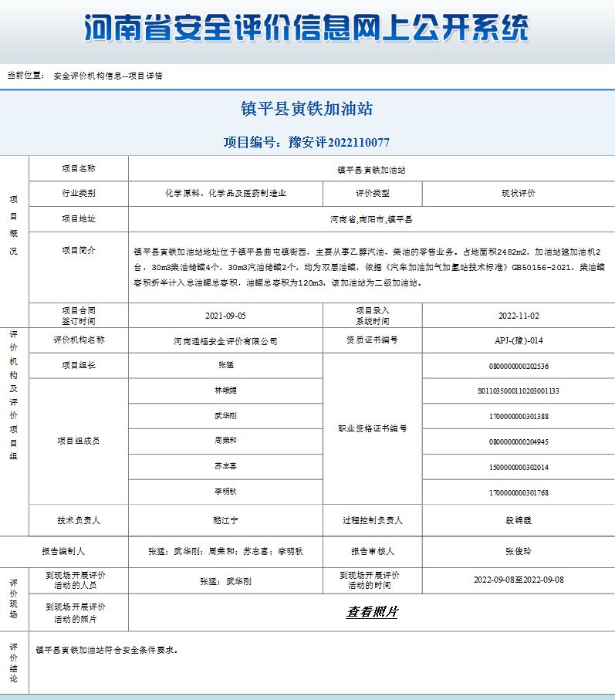Select certificate number 150000000302014
615x700 pixels.
point(519,468)
